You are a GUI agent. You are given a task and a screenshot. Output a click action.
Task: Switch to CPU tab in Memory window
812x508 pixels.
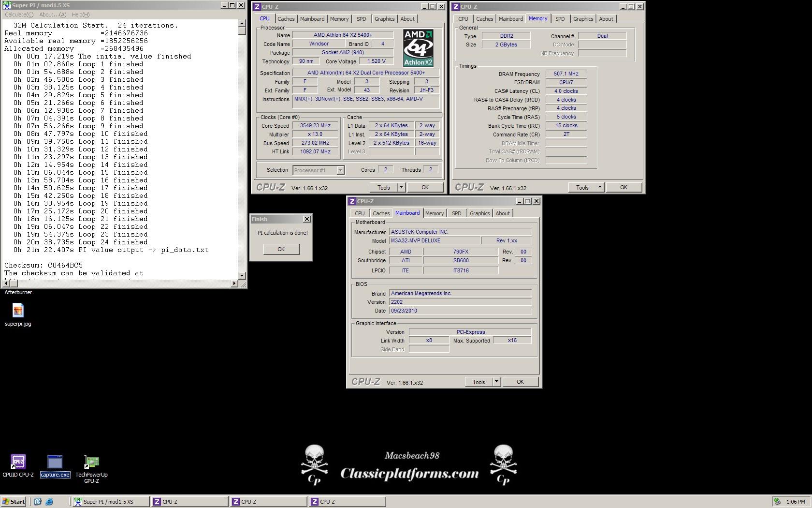click(463, 19)
